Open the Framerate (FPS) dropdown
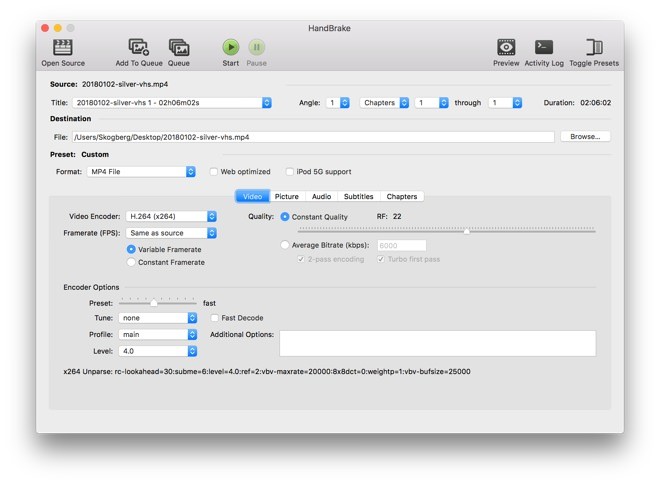Screen dimensions: 660x485 coord(171,233)
